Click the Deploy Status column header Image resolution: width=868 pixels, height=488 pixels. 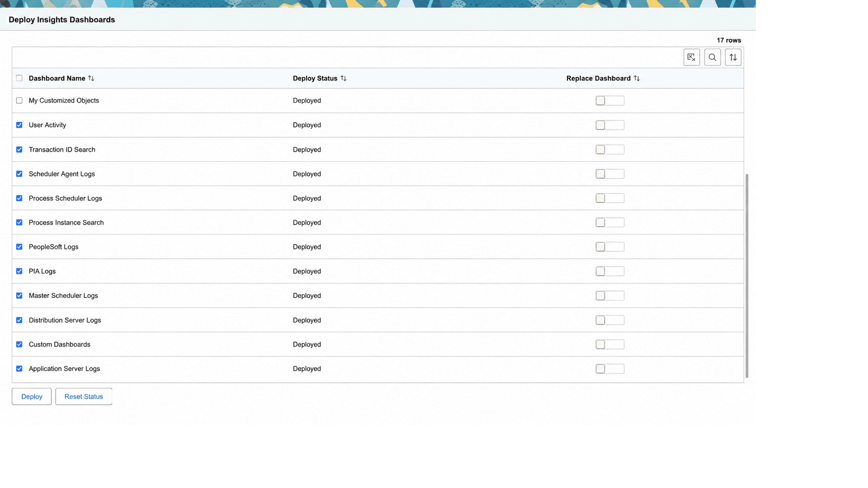point(315,78)
